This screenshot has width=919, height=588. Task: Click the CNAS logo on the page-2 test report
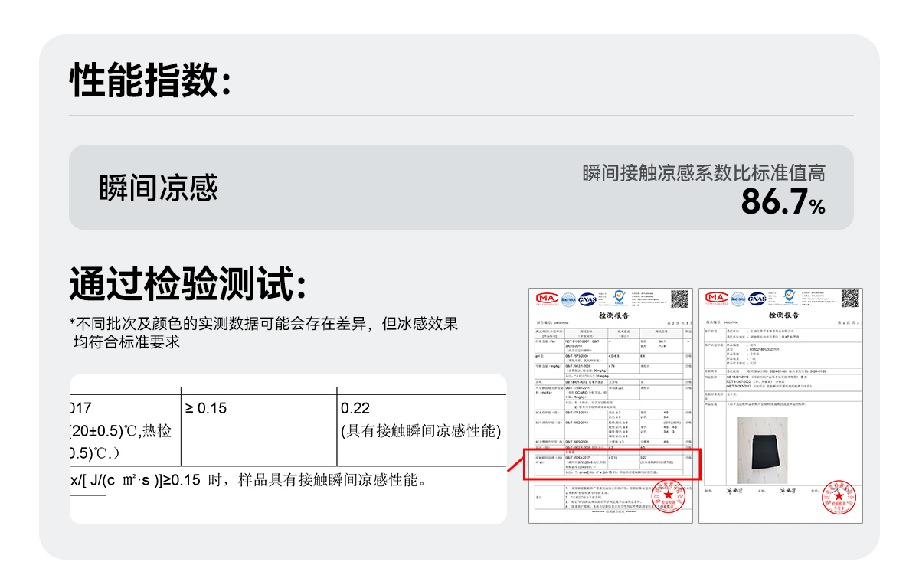(587, 299)
